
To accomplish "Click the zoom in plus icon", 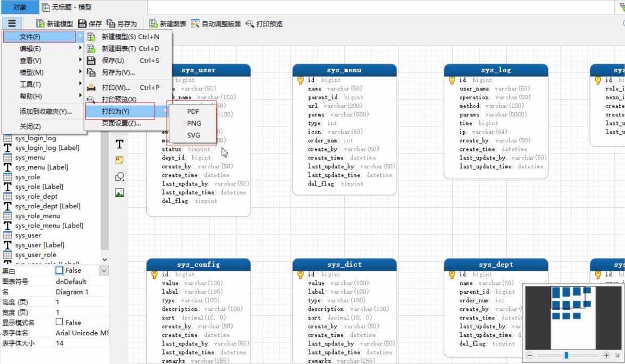I will [606, 355].
